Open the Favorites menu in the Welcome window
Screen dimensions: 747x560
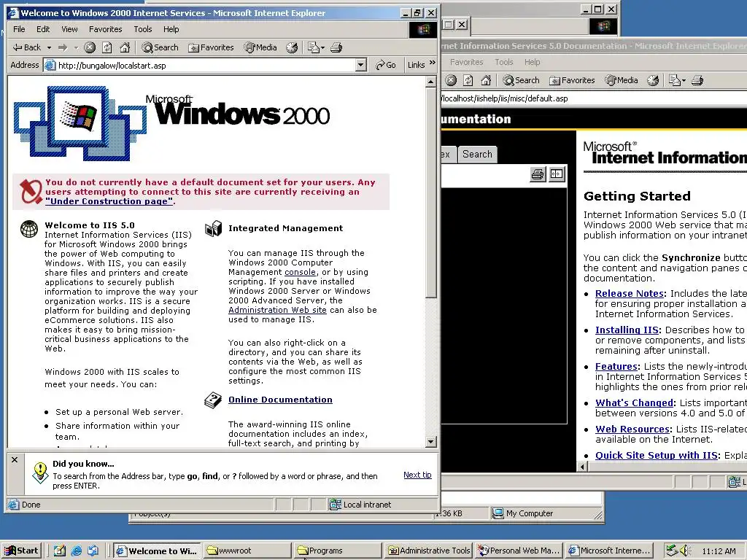[105, 29]
